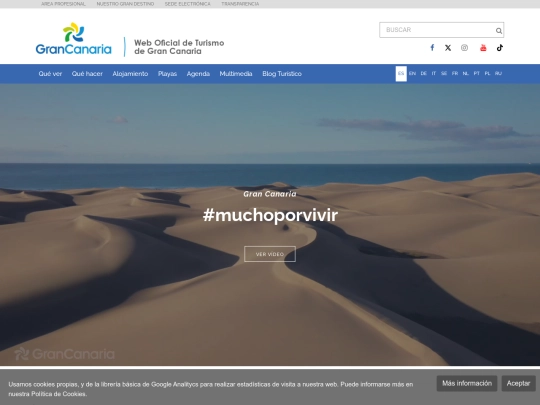Click Más información cookie button
The height and width of the screenshot is (405, 540).
467,383
